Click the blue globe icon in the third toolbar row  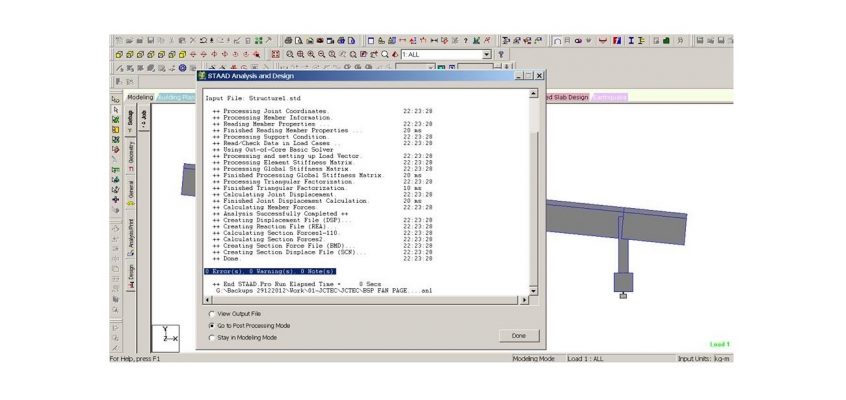(182, 68)
